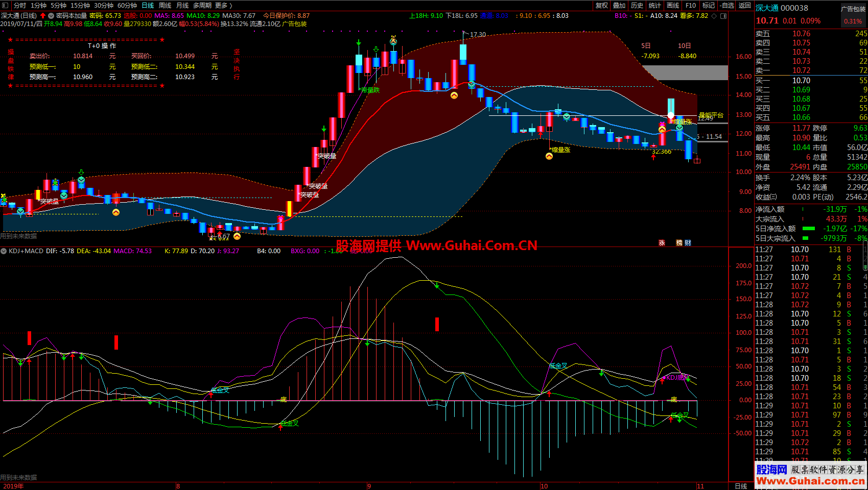Click the 财 tag at chart bottom
The width and height of the screenshot is (868, 490).
688,243
